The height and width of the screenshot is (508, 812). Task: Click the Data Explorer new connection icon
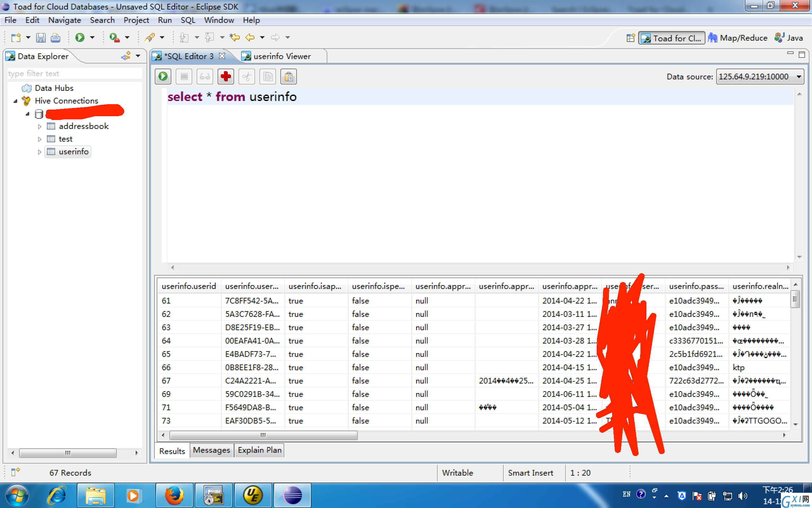[x=126, y=56]
